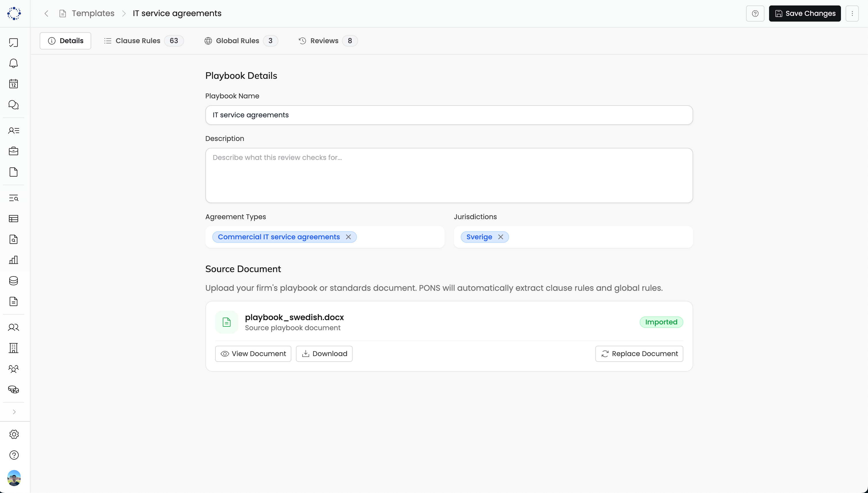
Task: Open the Settings gear in the sidebar
Action: click(14, 434)
